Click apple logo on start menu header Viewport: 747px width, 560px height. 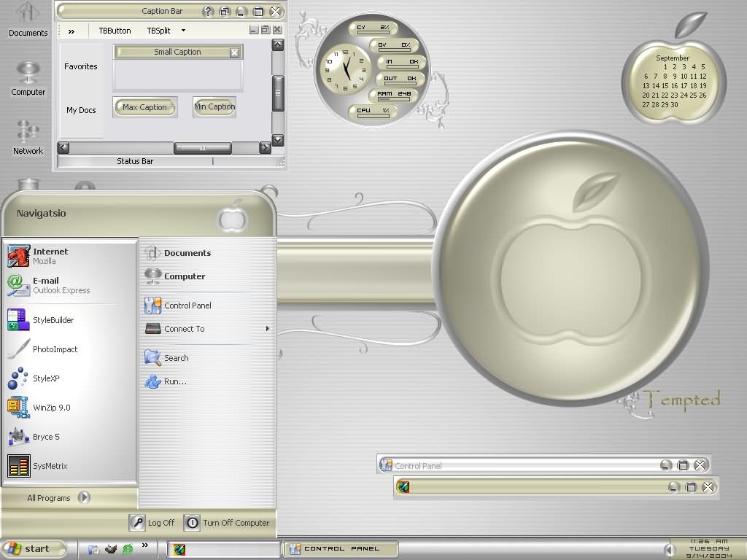(x=232, y=217)
